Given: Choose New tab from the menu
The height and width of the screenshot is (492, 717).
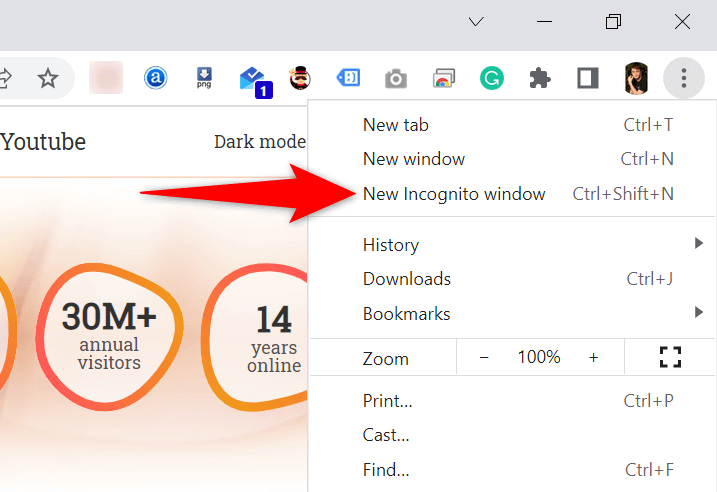Looking at the screenshot, I should pos(396,125).
